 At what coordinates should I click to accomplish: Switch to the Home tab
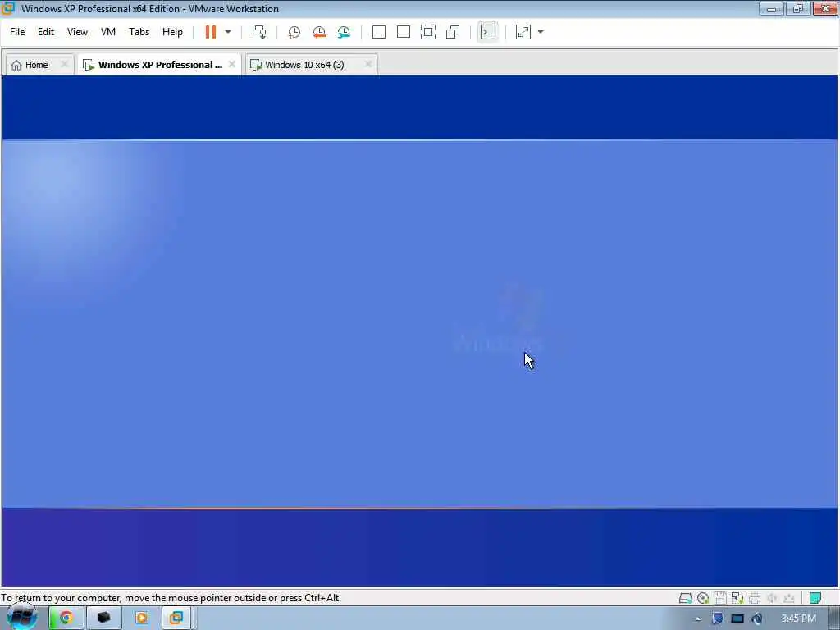(x=36, y=65)
